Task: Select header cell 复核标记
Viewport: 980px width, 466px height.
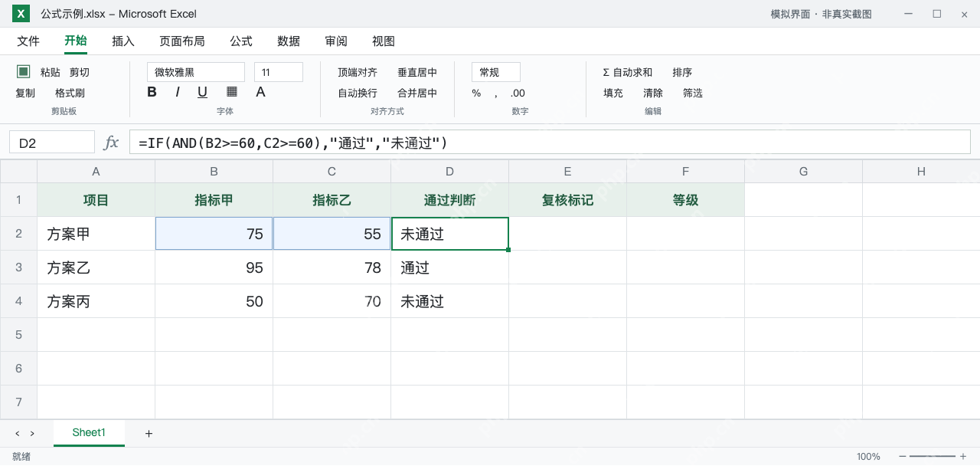Action: point(567,200)
